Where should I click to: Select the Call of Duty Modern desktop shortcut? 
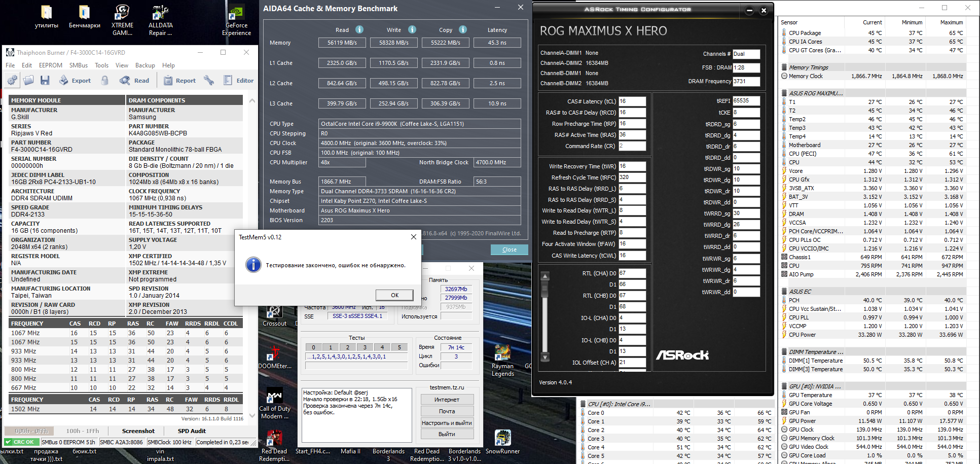[275, 404]
